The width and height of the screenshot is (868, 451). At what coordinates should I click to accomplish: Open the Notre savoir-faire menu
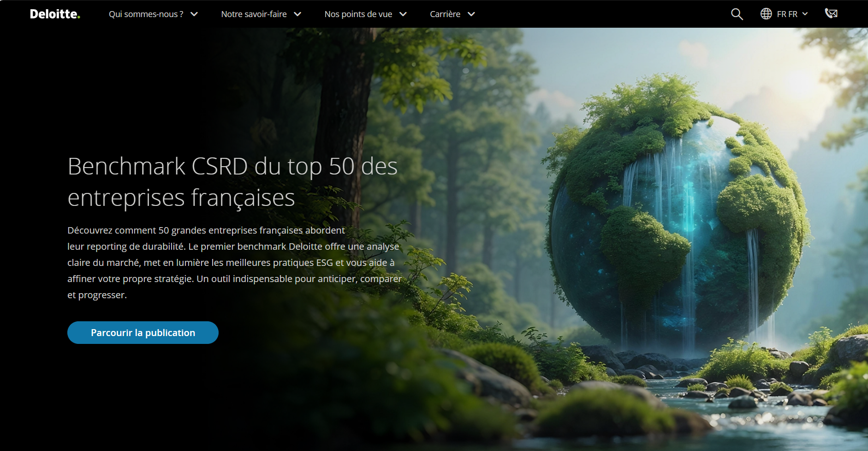click(x=254, y=14)
